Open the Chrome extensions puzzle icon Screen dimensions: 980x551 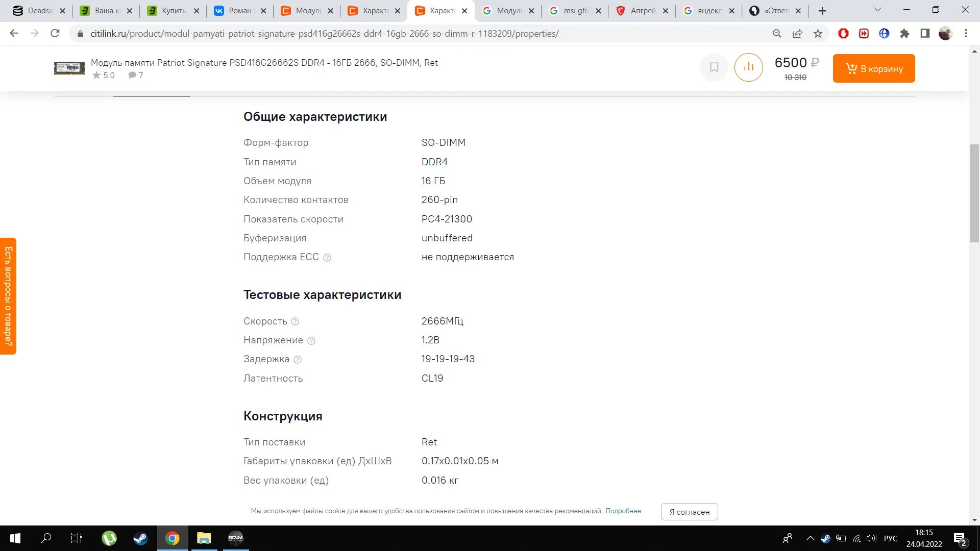[904, 34]
